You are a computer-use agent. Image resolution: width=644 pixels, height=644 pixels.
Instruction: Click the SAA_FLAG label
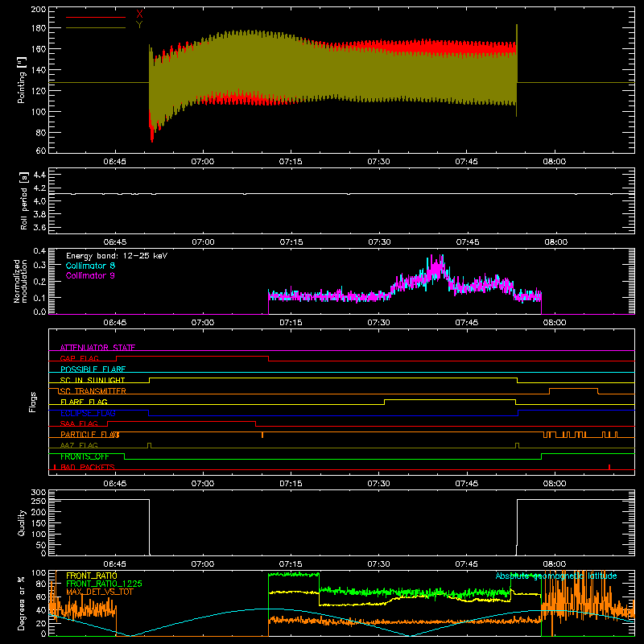point(79,423)
